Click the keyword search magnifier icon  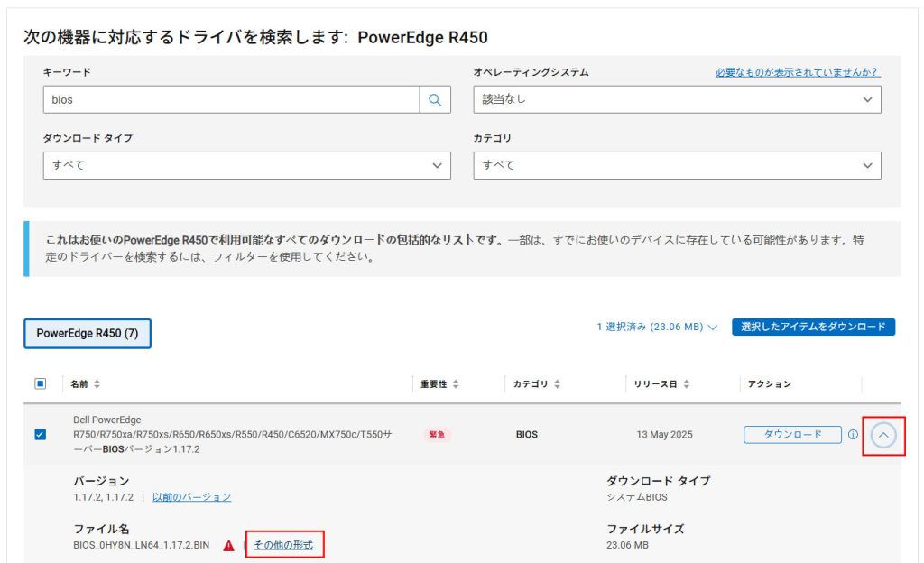click(x=435, y=100)
